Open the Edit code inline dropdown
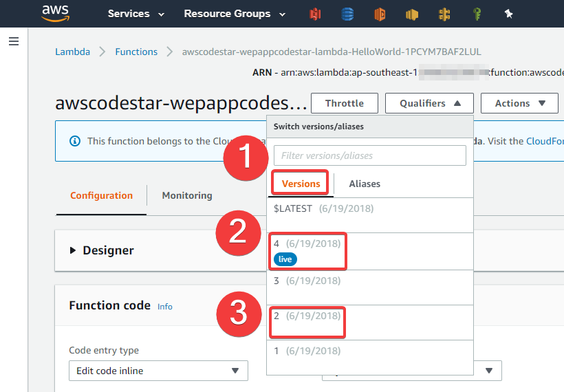 158,371
